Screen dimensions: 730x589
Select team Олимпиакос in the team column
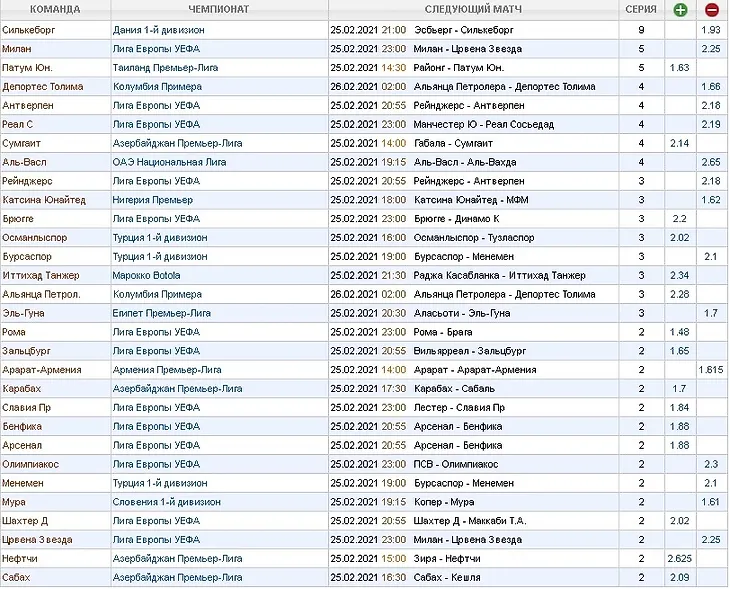click(x=30, y=465)
